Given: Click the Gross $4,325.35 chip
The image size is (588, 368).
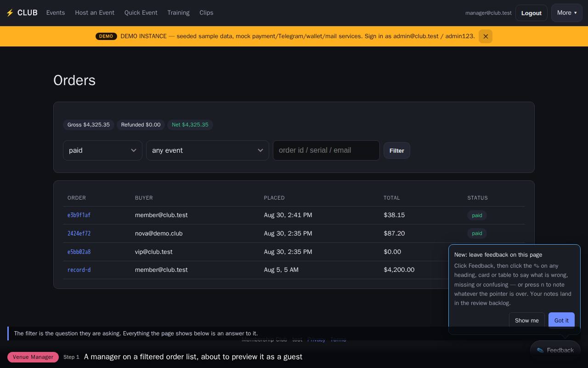Looking at the screenshot, I should [x=89, y=125].
